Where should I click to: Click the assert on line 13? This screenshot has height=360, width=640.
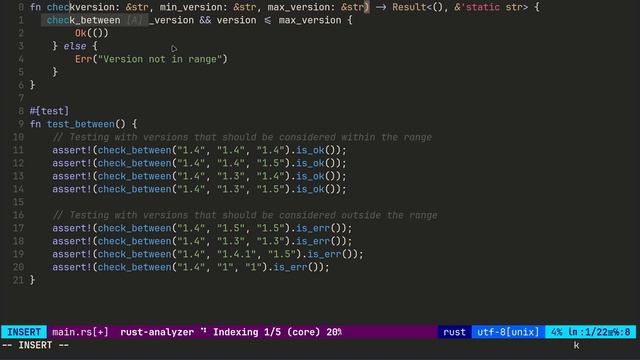tap(199, 176)
